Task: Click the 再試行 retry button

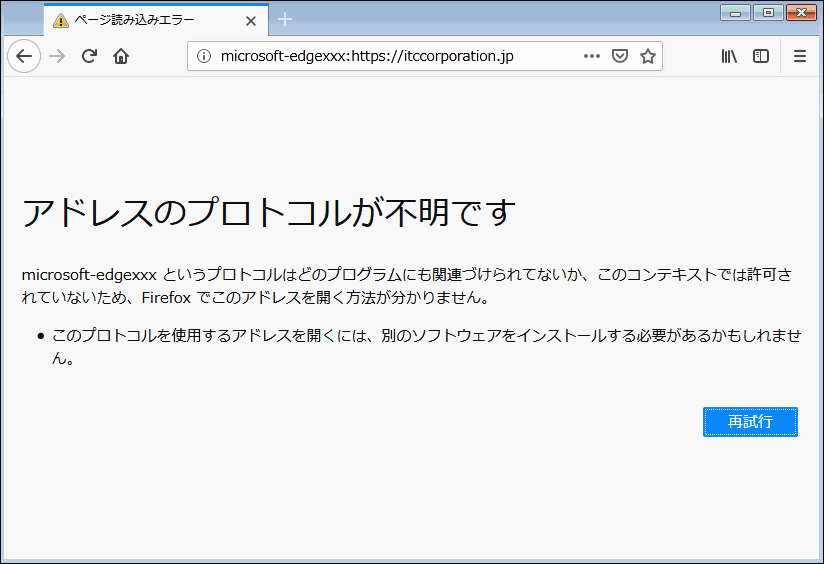Action: 750,422
